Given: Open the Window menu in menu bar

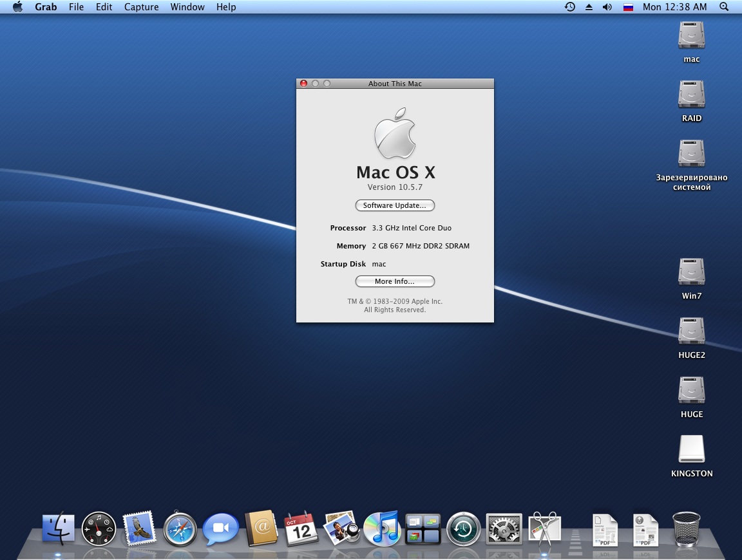Looking at the screenshot, I should click(x=187, y=7).
